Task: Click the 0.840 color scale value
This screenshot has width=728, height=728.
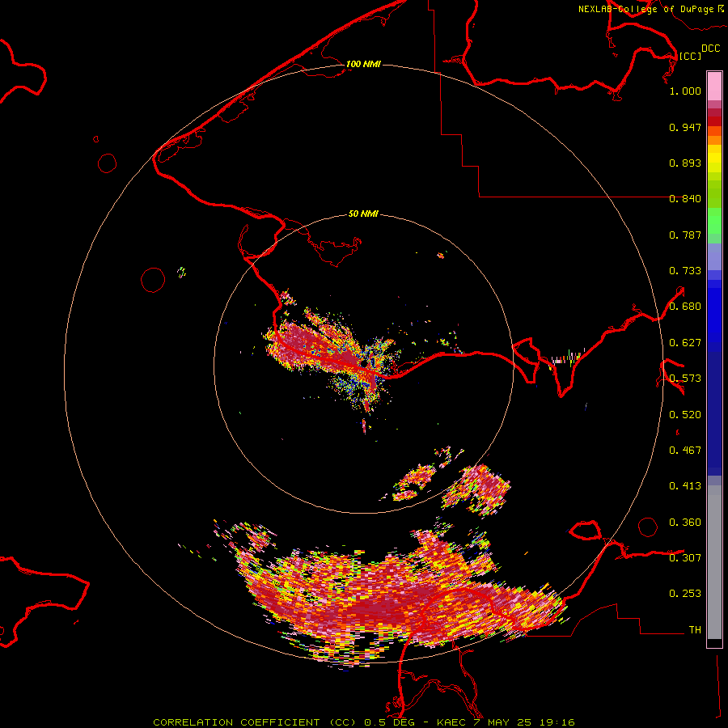Action: pos(685,199)
